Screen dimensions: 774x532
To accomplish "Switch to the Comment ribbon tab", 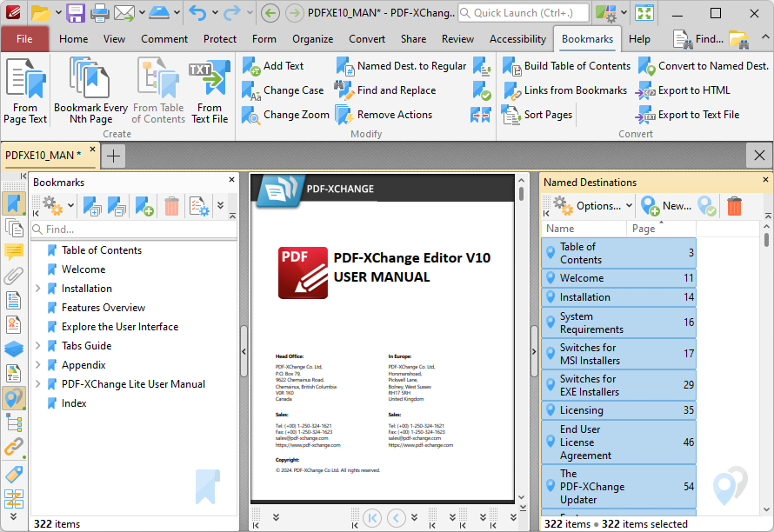I will 164,39.
